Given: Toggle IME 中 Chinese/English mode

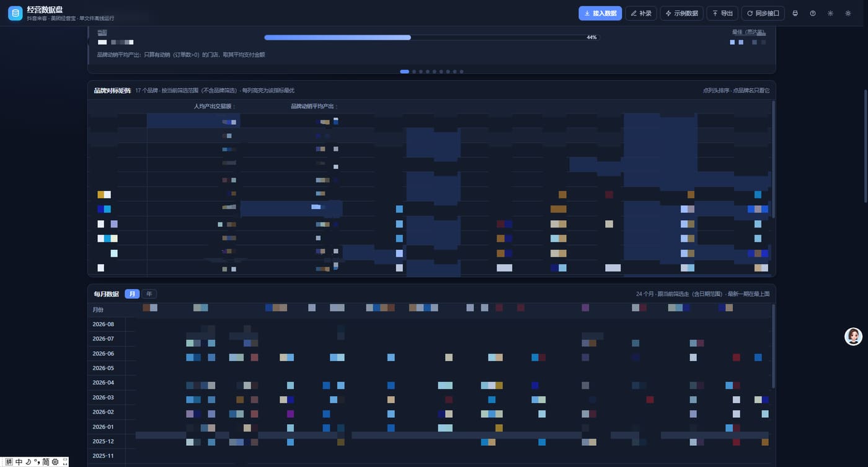Looking at the screenshot, I should click(19, 461).
